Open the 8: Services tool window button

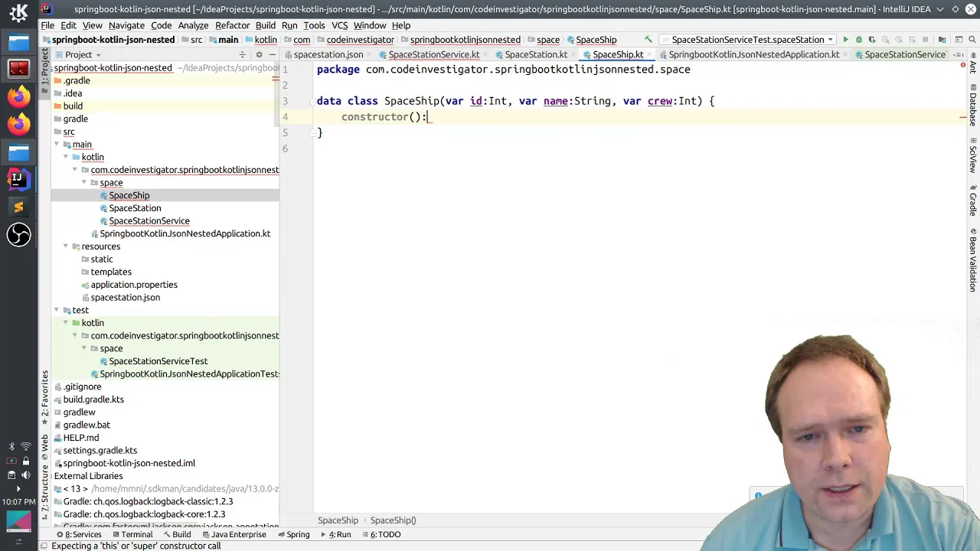point(78,534)
